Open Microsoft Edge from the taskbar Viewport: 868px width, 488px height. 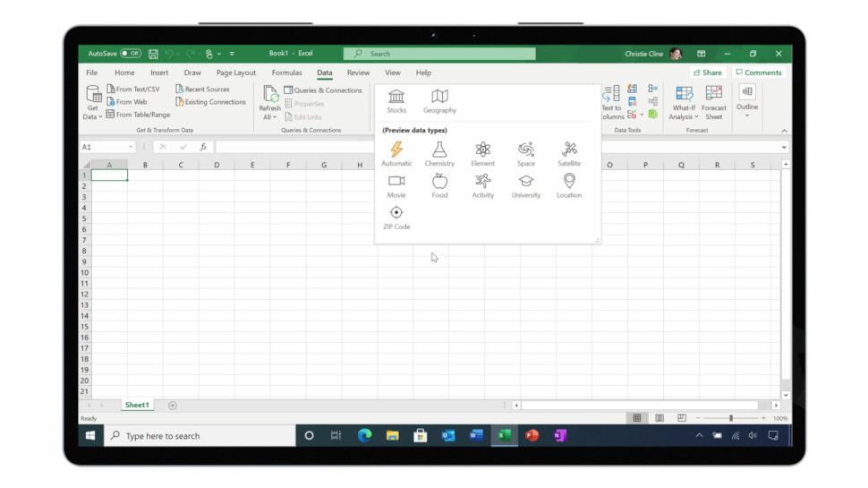click(x=364, y=435)
